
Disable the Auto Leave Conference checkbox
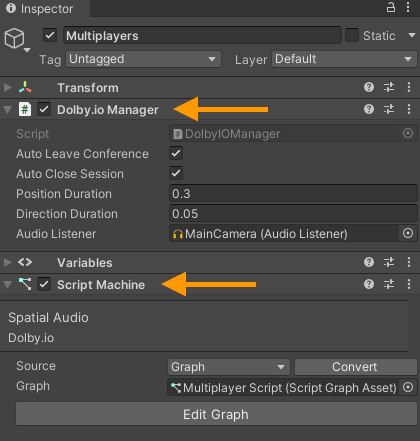coord(176,153)
